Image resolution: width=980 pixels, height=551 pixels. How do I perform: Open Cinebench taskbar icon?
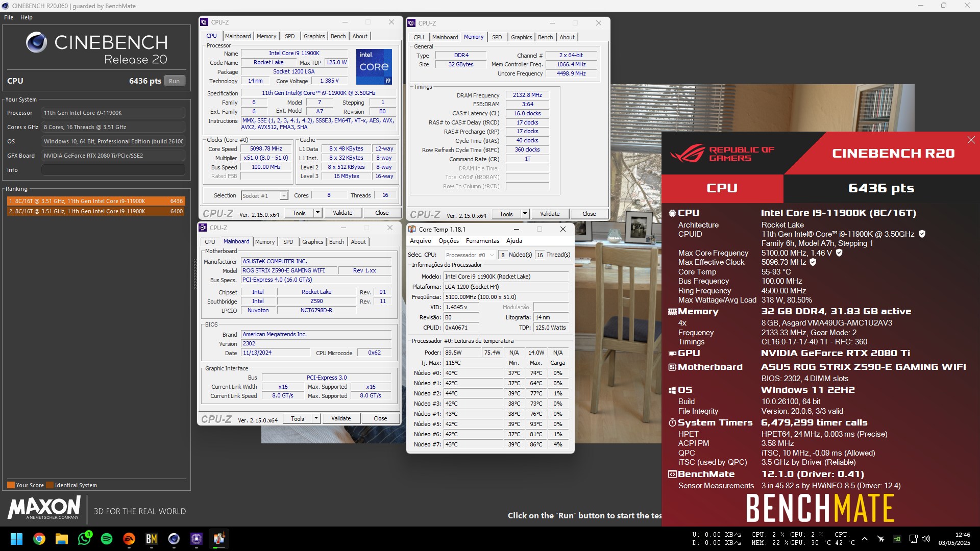(x=174, y=539)
